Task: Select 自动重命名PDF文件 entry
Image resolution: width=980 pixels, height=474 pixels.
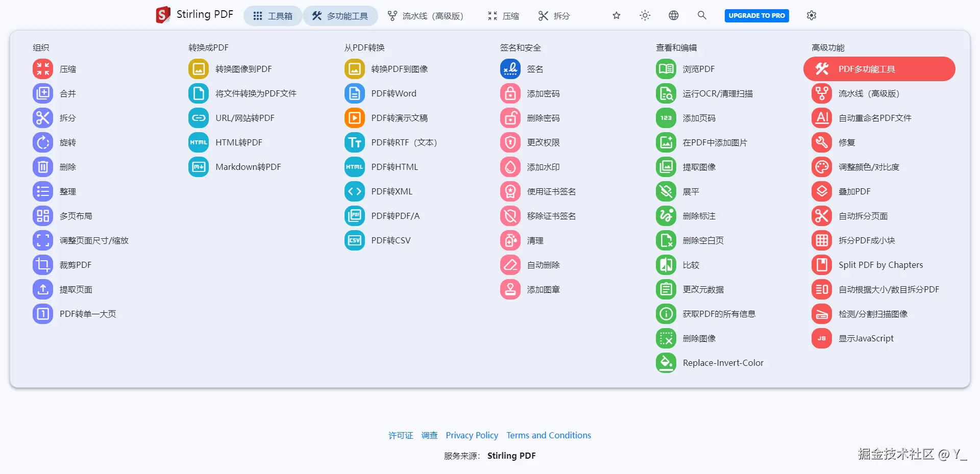Action: coord(862,118)
